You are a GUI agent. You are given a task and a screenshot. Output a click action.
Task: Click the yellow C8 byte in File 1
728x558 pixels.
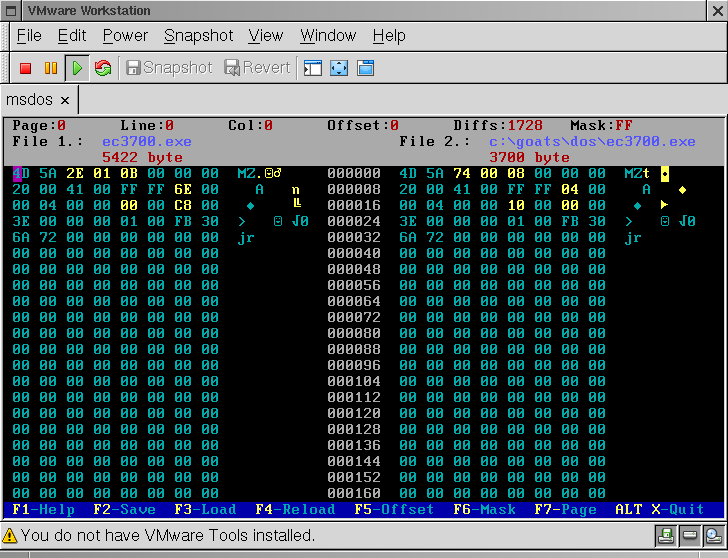183,206
